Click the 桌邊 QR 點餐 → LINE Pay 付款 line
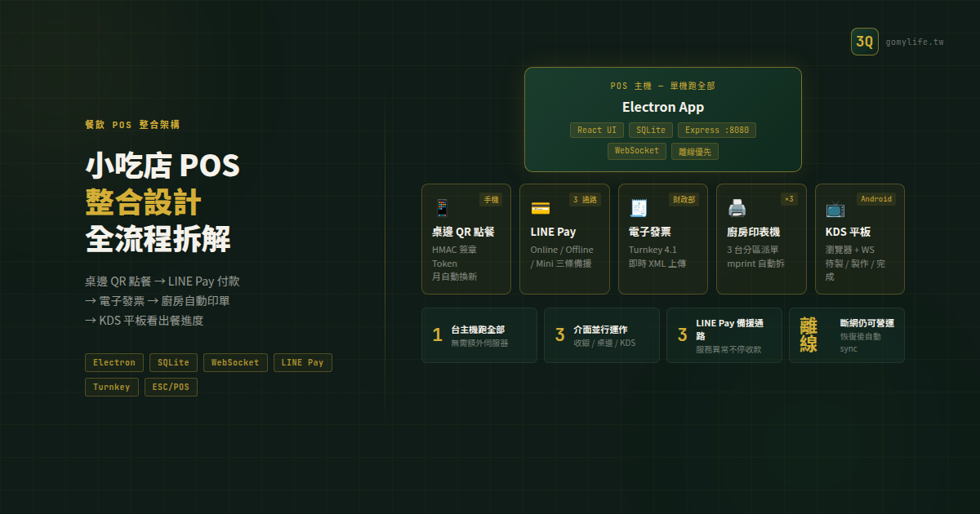 pyautogui.click(x=163, y=281)
